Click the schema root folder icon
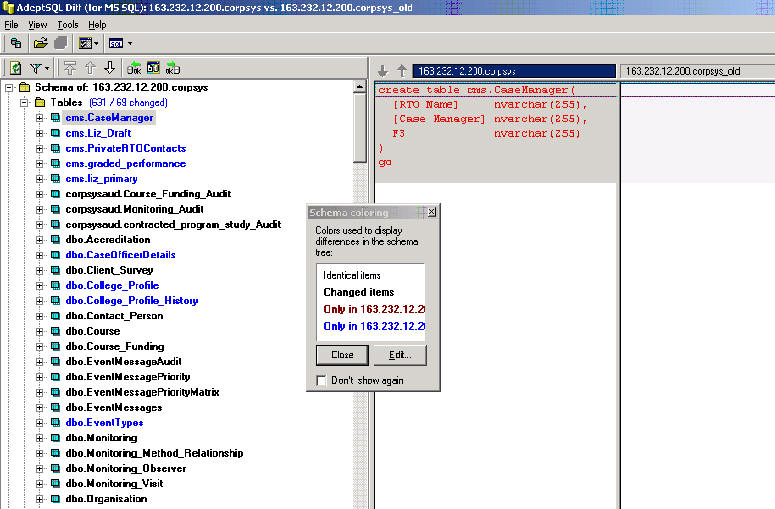This screenshot has height=509, width=775. pyautogui.click(x=25, y=87)
